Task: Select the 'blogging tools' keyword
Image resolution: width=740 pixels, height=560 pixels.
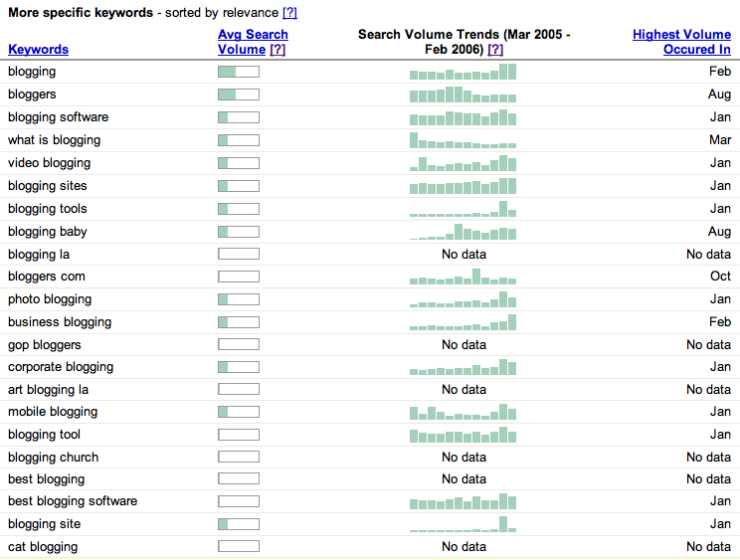Action: click(x=48, y=209)
